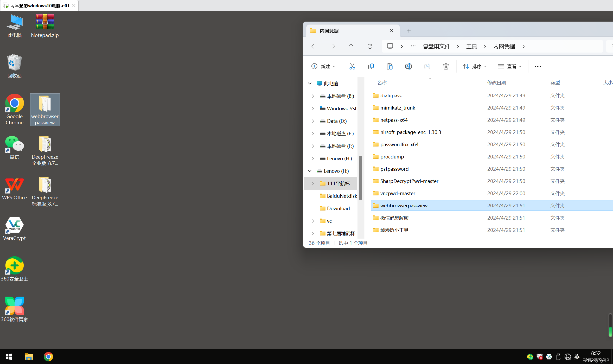This screenshot has width=613, height=364.
Task: Expand the 111平航杯 folder node
Action: 313,183
